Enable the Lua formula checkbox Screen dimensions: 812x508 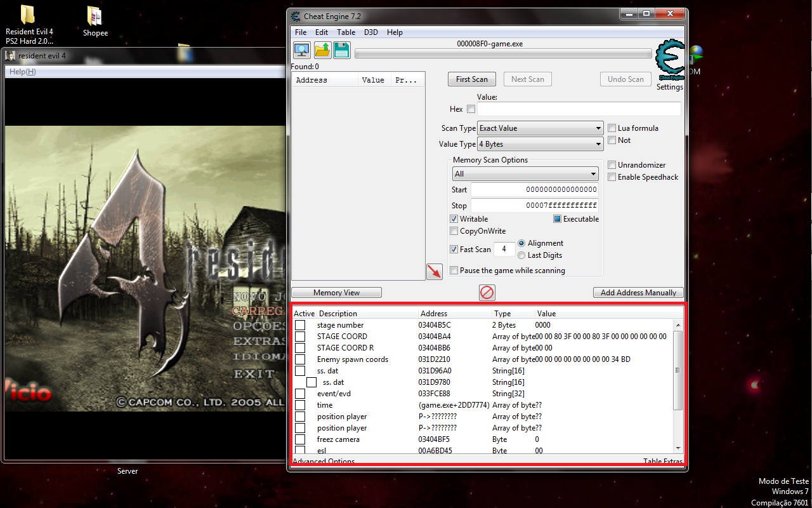[x=612, y=128]
